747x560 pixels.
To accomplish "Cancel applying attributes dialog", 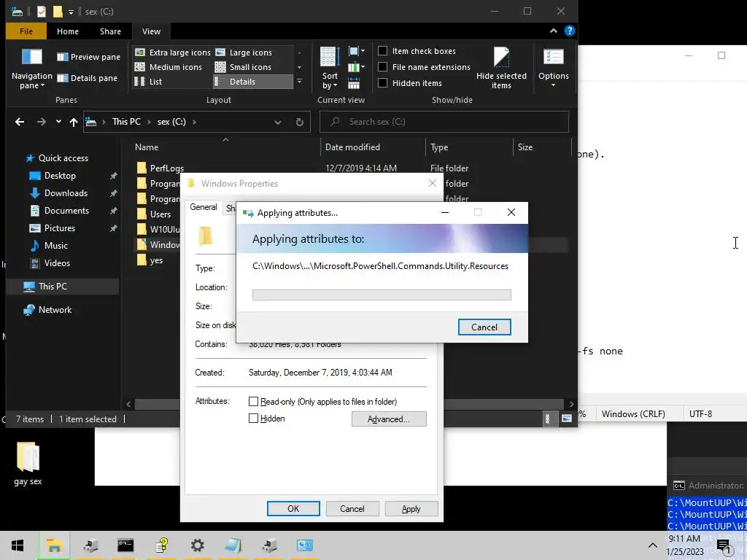I will tap(484, 327).
